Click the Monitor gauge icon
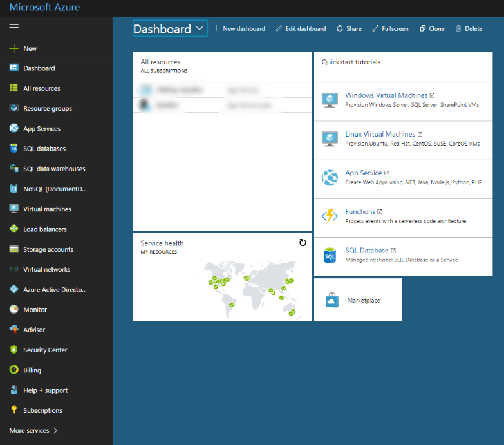Viewport: 504px width, 445px height. (x=14, y=309)
